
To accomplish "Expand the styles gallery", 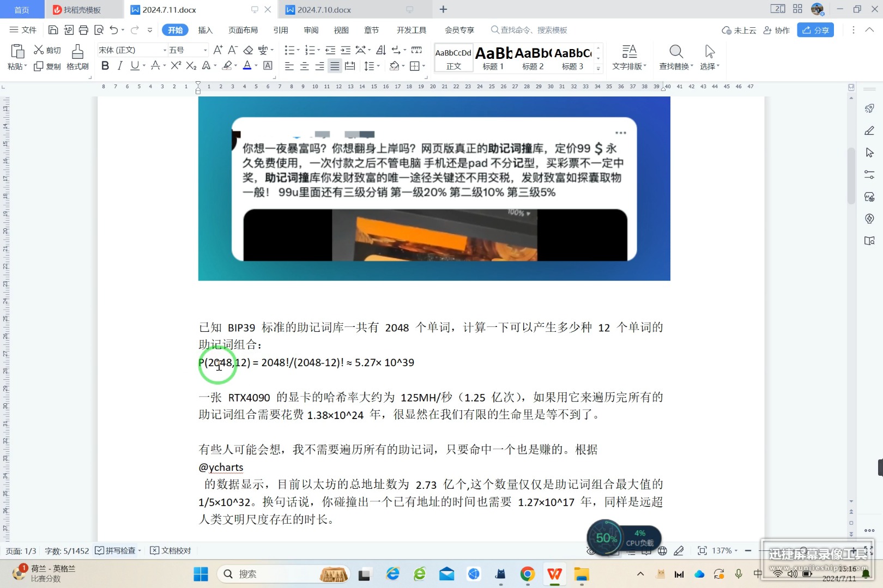I will coord(598,69).
